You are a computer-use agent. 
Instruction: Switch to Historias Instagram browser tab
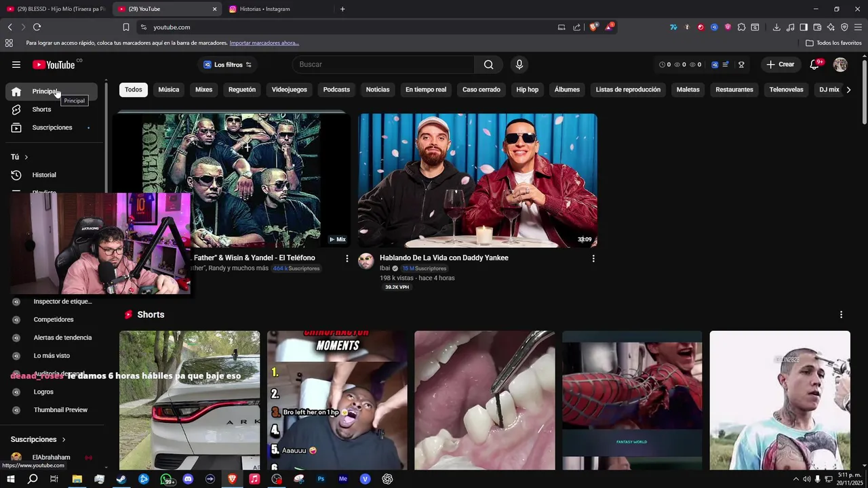click(278, 9)
